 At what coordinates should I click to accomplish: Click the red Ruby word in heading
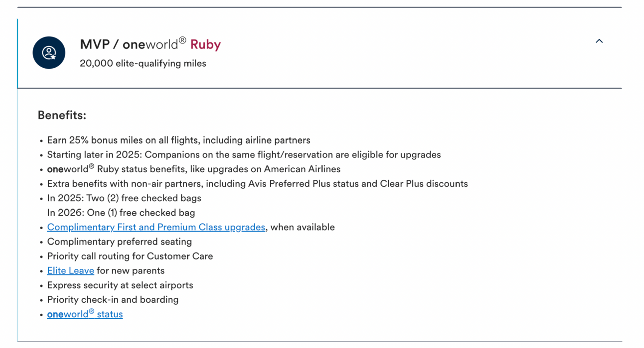coord(205,45)
